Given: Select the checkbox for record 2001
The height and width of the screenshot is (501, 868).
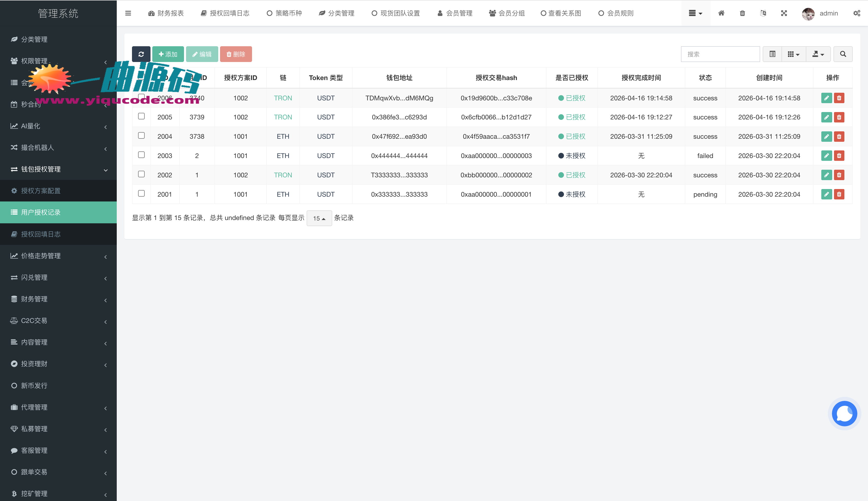Looking at the screenshot, I should 141,193.
